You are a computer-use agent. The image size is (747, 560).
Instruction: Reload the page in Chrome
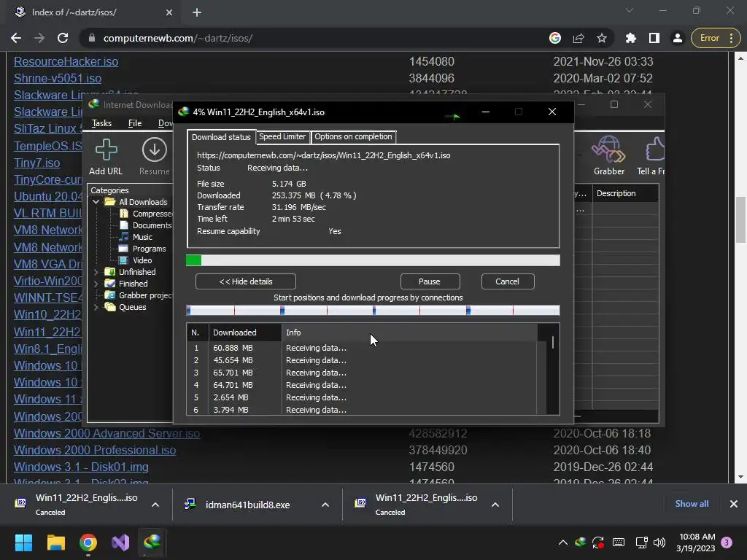pos(63,38)
